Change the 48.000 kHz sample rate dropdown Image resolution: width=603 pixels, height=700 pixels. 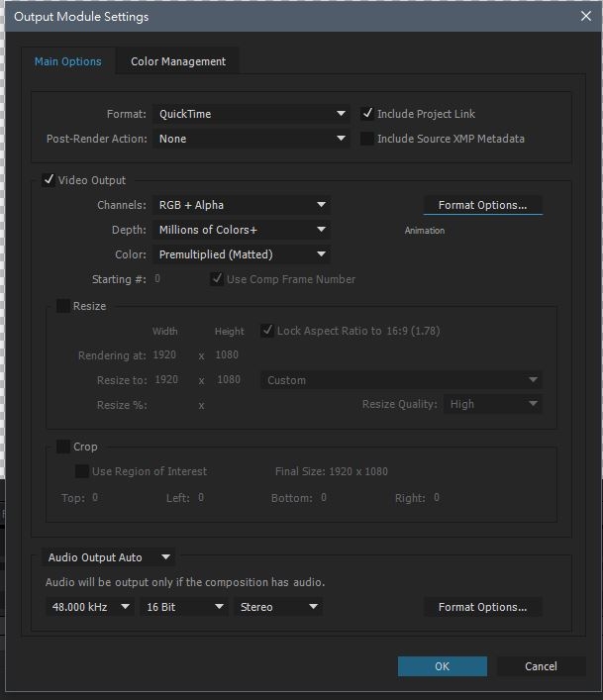[90, 607]
